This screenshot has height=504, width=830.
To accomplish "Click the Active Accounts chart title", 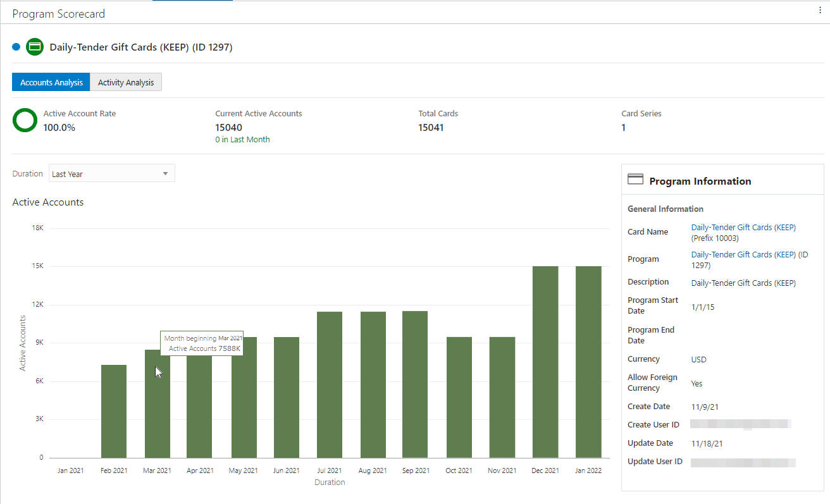I will coord(48,202).
